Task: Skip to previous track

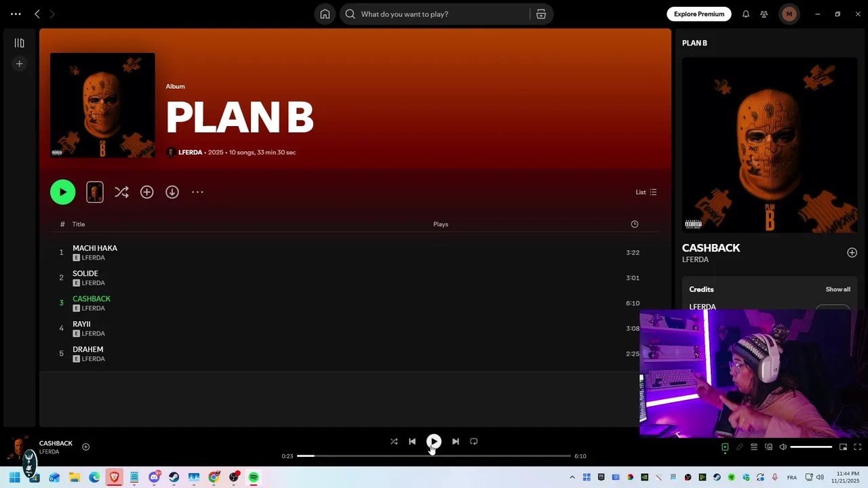Action: point(412,441)
